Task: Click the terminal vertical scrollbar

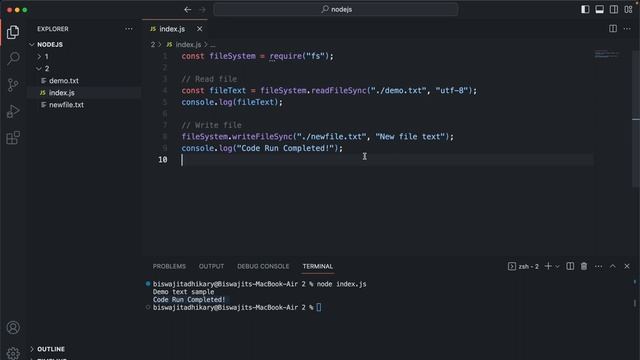Action: (635, 303)
